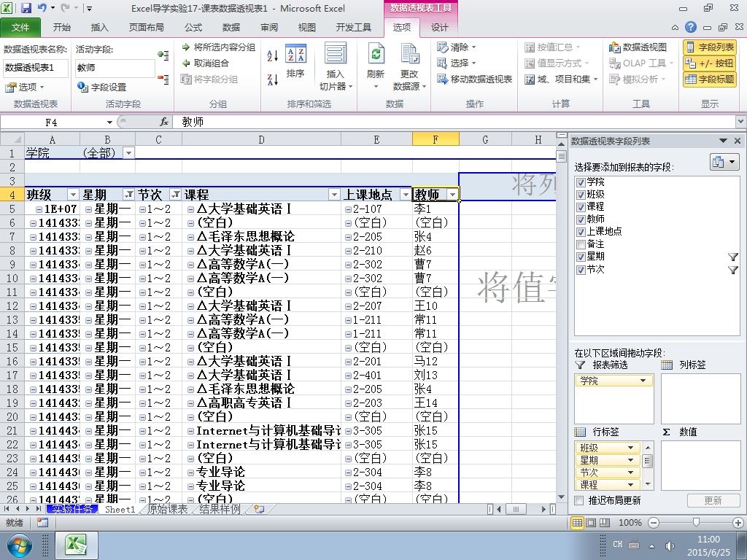Click the insert function fx icon

[164, 122]
